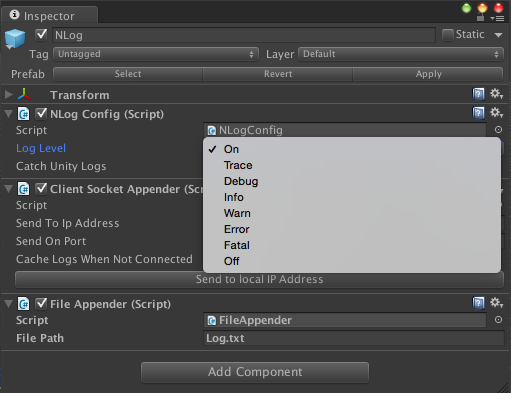This screenshot has width=511, height=393.
Task: Click the Add Component button
Action: tap(255, 372)
